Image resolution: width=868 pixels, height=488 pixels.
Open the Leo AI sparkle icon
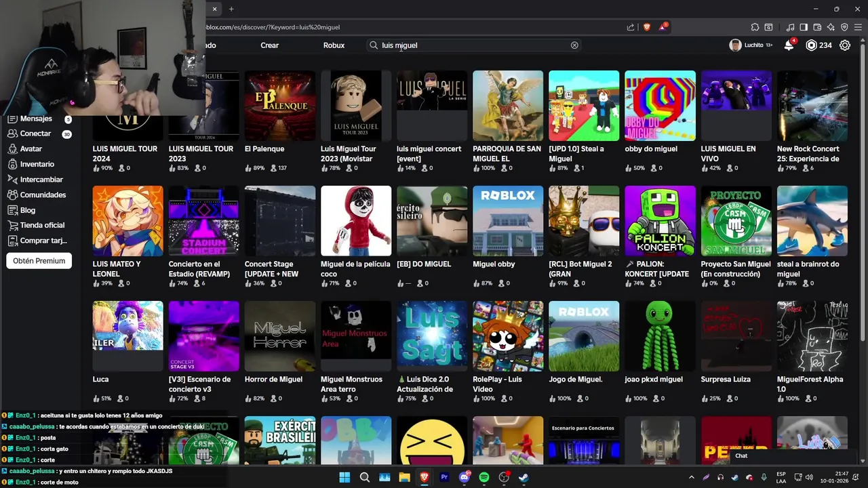[831, 27]
